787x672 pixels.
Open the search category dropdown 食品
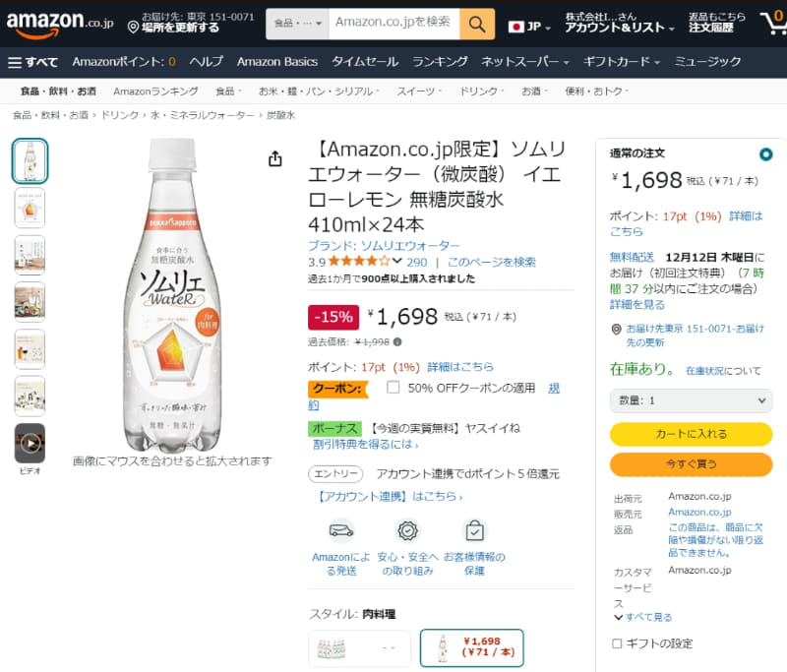pyautogui.click(x=297, y=23)
